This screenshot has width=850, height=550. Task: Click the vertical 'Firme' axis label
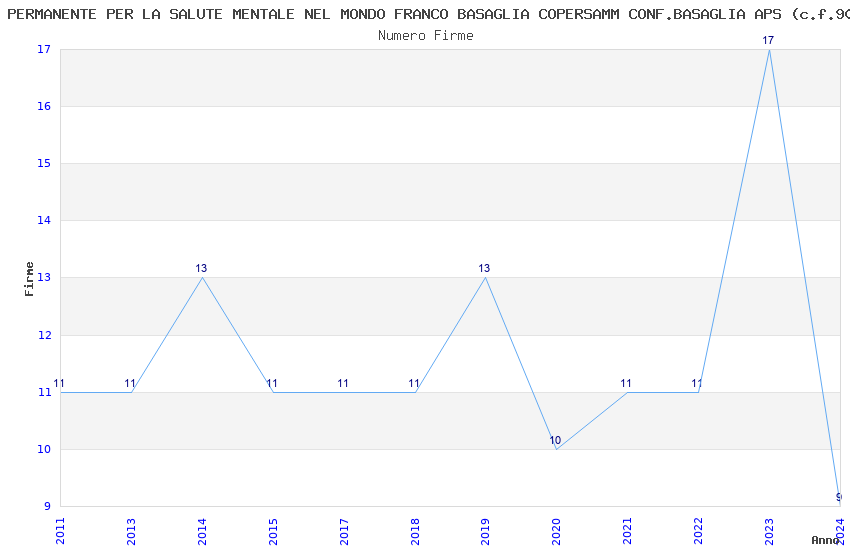(x=29, y=279)
